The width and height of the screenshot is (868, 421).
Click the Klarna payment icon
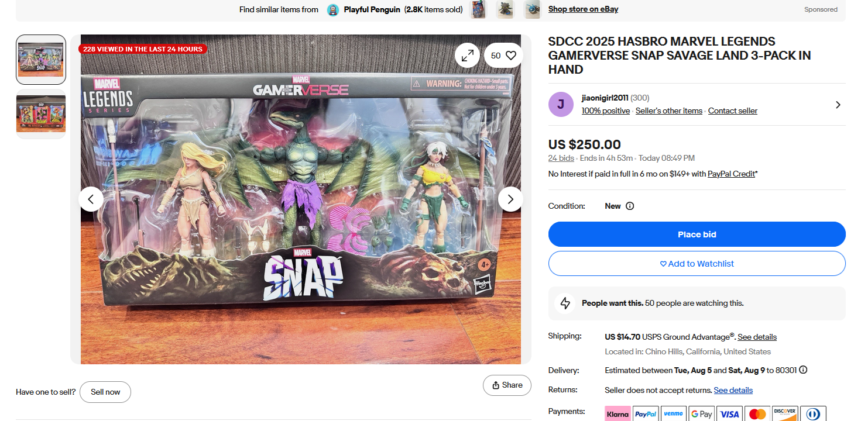(617, 413)
